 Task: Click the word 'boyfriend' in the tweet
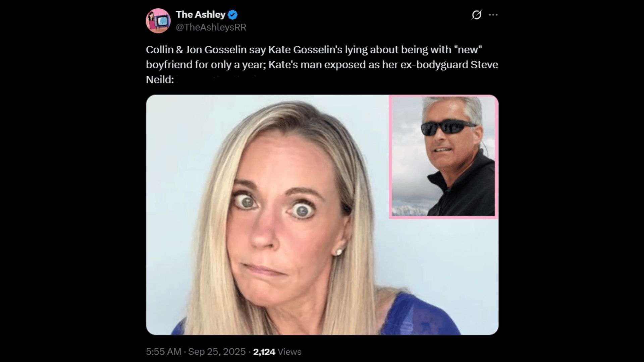click(169, 64)
